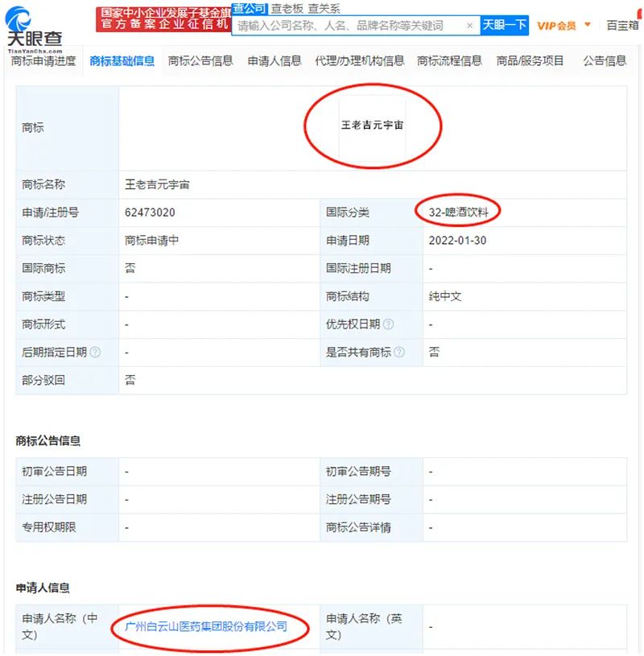The height and width of the screenshot is (656, 644).
Task: Open the 代理/办理机构信息 tab
Action: 360,61
